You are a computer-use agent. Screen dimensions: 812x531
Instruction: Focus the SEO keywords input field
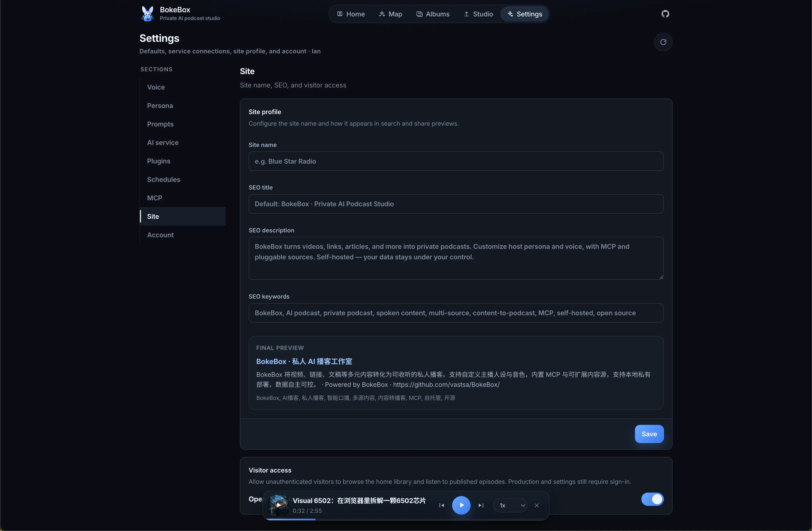pyautogui.click(x=456, y=313)
